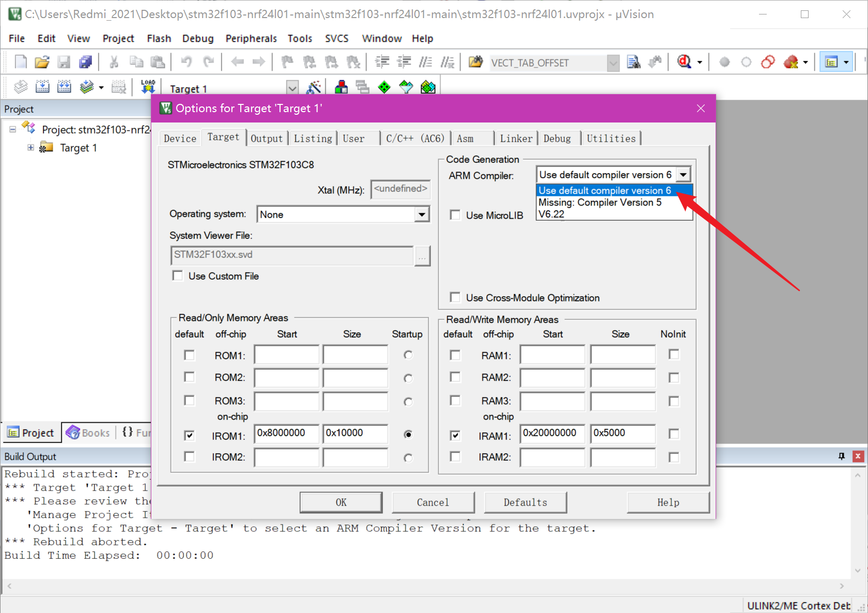Click the Insert Bookmark flag icon
The height and width of the screenshot is (613, 868).
(287, 62)
